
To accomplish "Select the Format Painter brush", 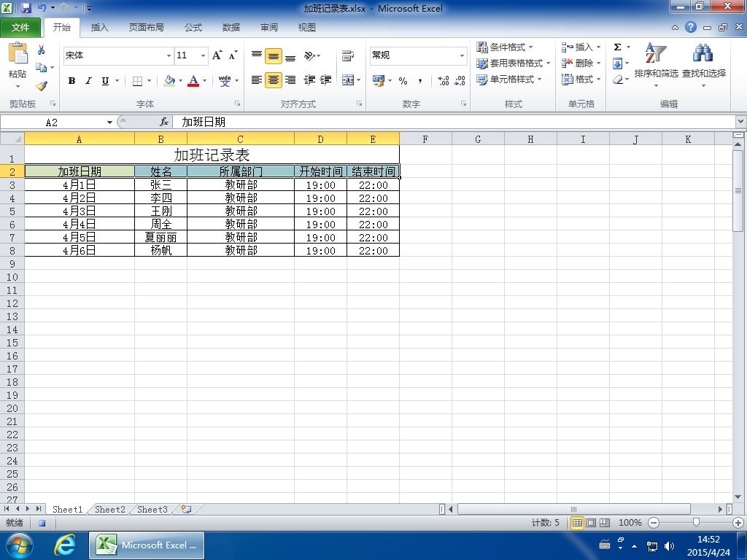I will point(42,86).
